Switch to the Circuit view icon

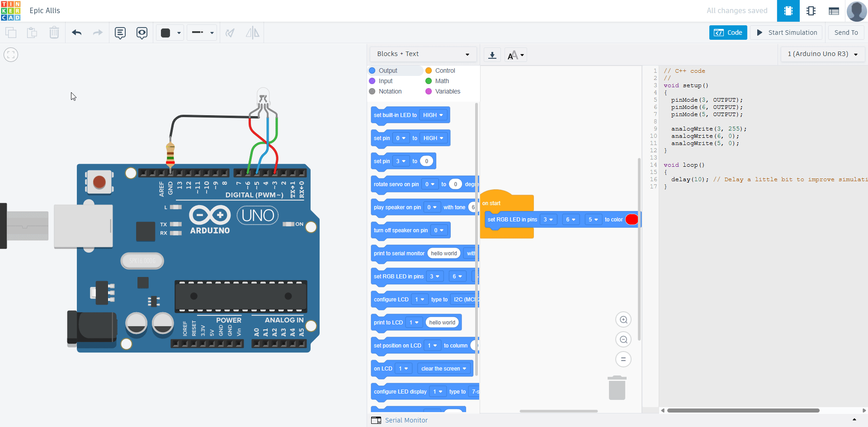pos(788,11)
